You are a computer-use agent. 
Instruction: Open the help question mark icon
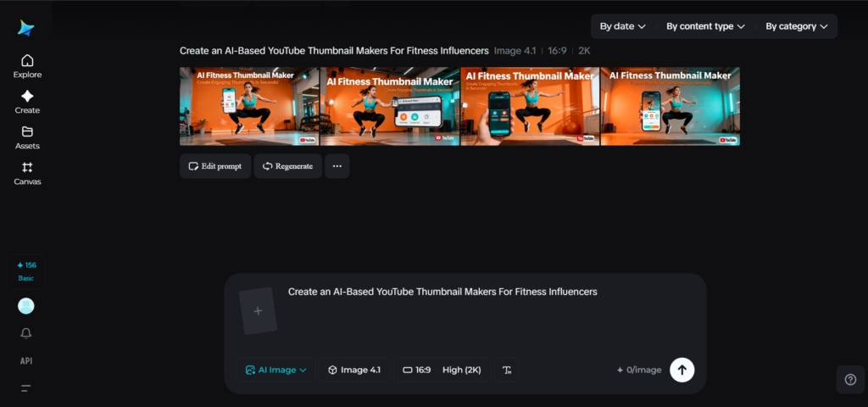(x=850, y=379)
